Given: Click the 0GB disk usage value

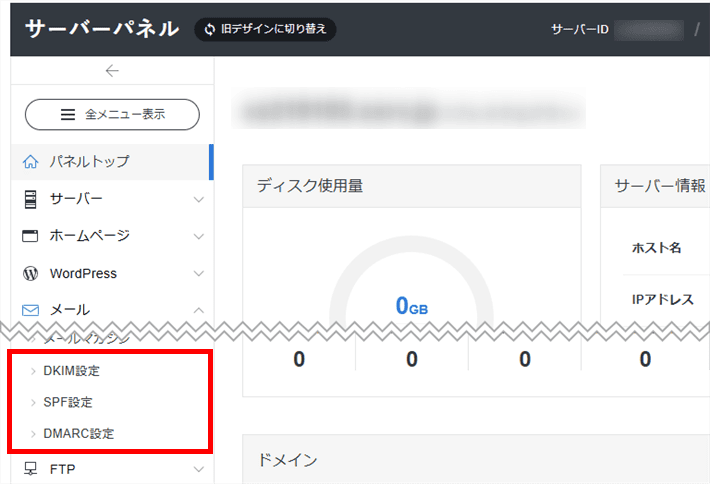Looking at the screenshot, I should point(412,306).
